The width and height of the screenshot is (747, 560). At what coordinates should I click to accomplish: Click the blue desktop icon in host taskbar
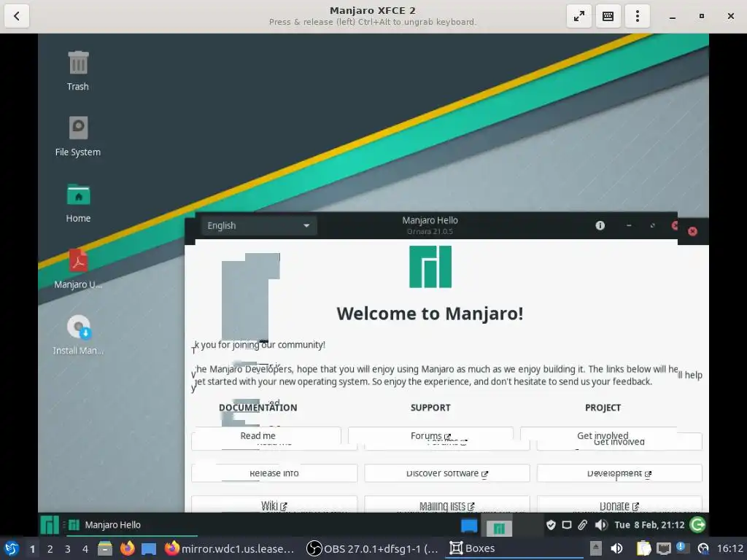point(149,549)
